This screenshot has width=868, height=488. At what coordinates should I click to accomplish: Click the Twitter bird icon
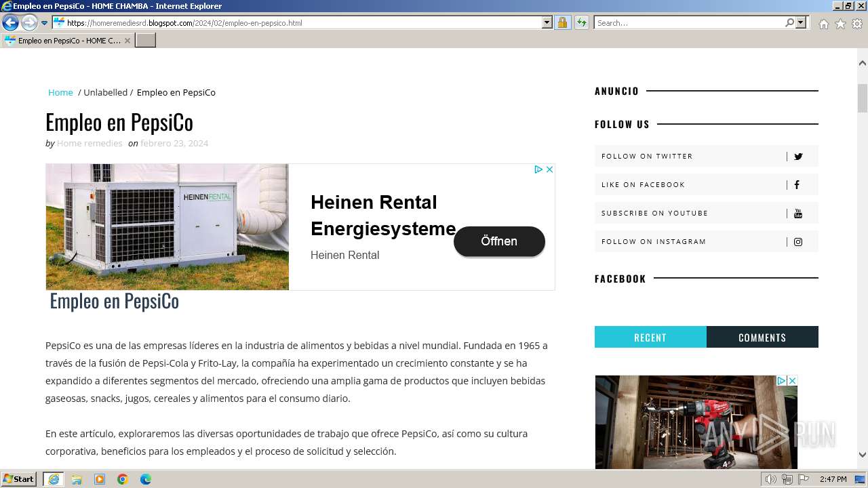coord(798,157)
